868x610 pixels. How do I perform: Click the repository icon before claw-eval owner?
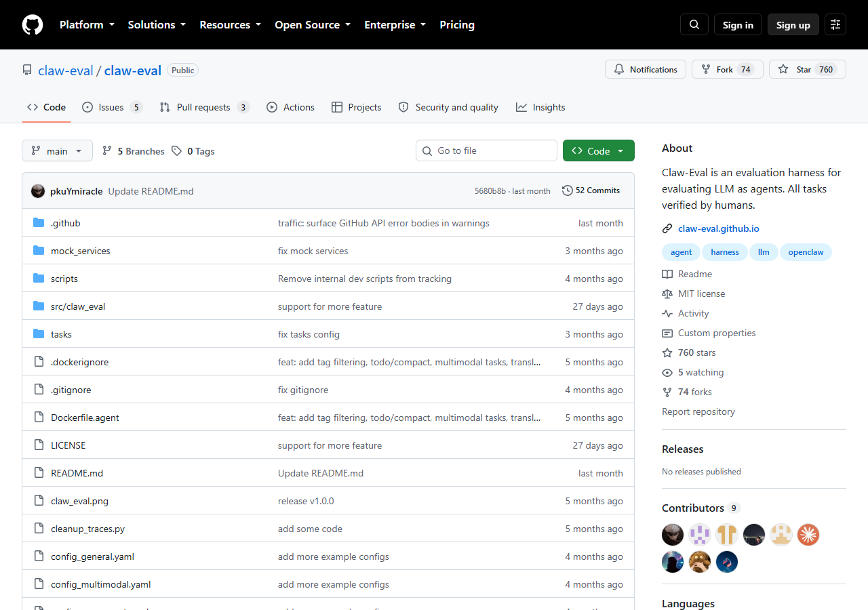tap(27, 70)
